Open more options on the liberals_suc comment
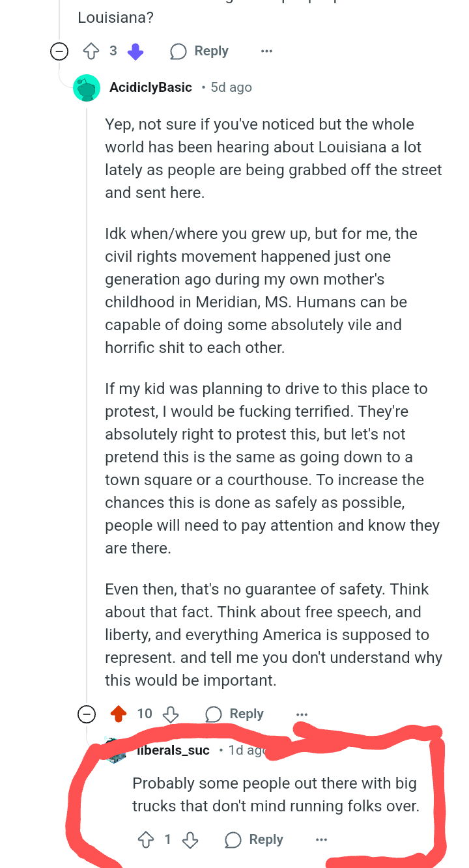 pos(321,840)
